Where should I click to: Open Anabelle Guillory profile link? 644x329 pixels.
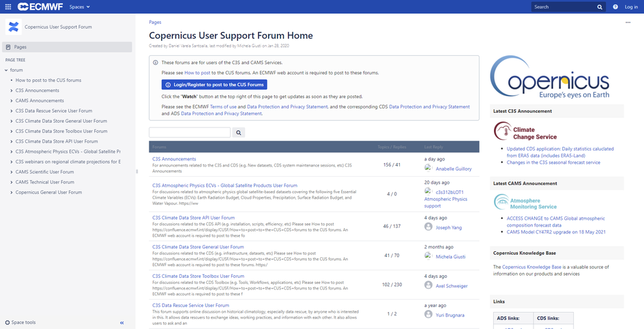pyautogui.click(x=454, y=169)
